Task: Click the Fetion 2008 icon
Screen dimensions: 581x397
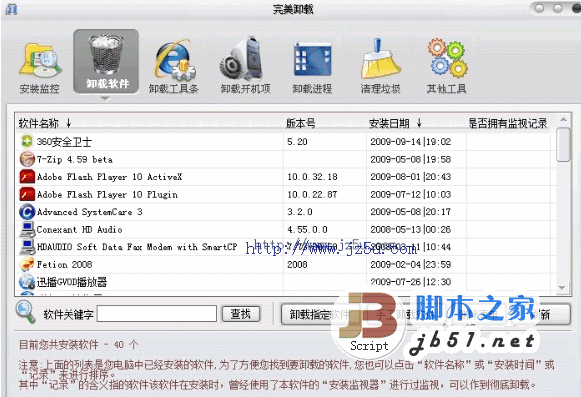Action: point(27,264)
